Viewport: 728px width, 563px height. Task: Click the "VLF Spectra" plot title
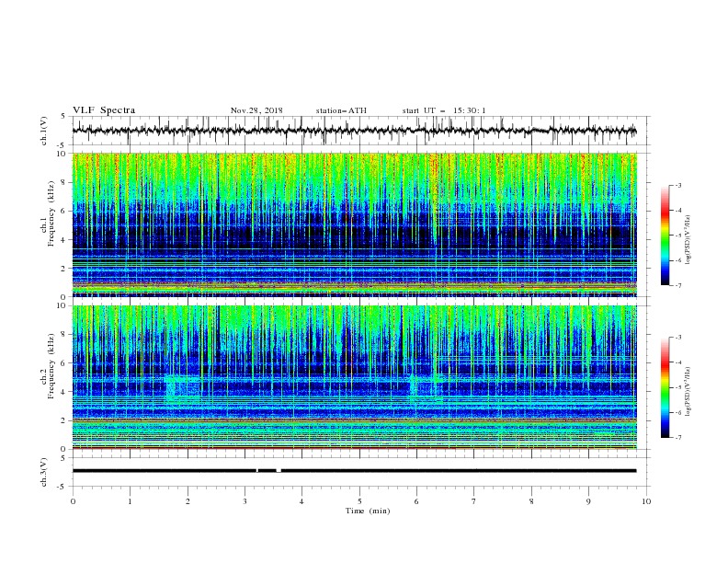[104, 110]
